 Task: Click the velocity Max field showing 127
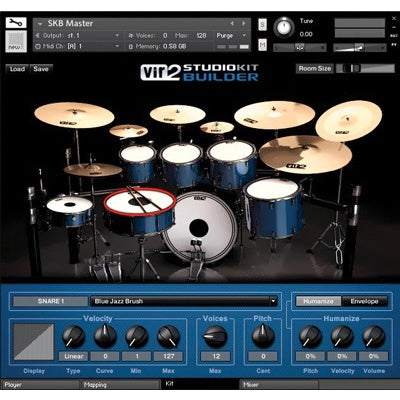tap(168, 356)
